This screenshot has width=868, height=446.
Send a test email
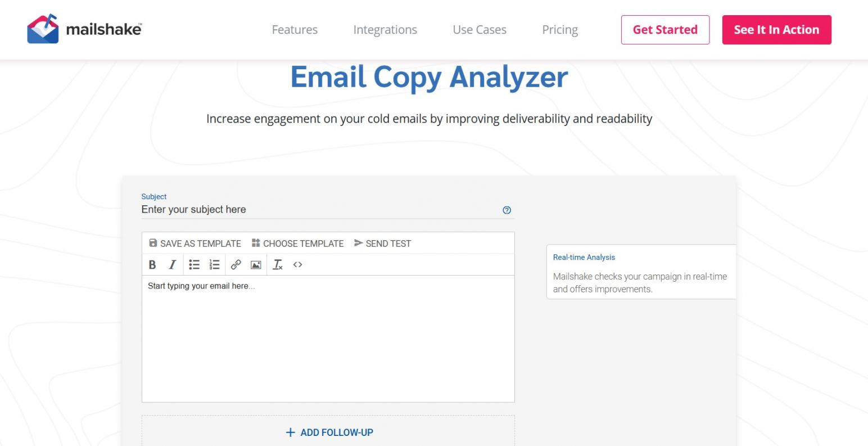382,244
